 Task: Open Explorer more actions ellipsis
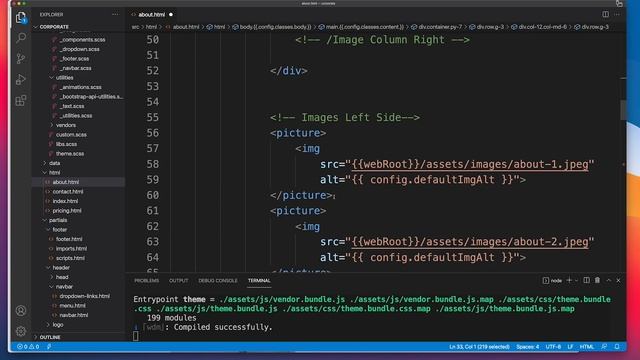pyautogui.click(x=116, y=14)
